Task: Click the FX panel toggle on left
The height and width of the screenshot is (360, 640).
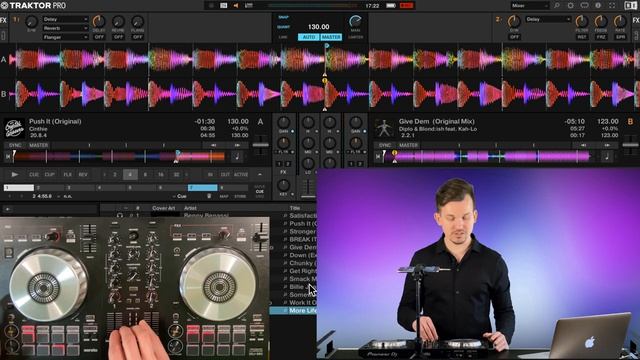Action: pyautogui.click(x=3, y=20)
